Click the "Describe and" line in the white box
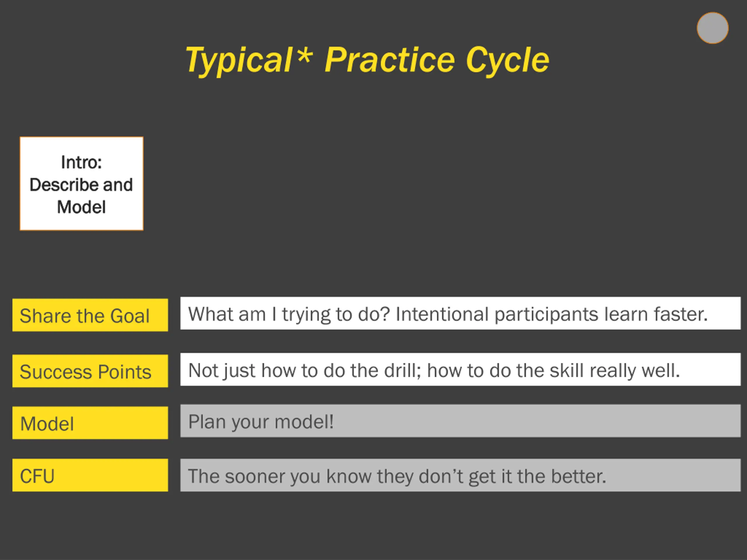The image size is (747, 560). [81, 185]
